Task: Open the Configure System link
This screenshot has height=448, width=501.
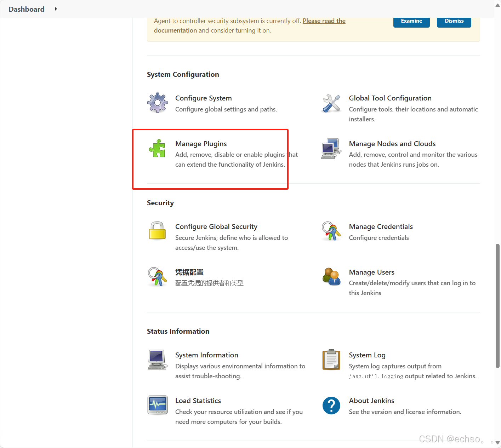Action: click(x=204, y=98)
